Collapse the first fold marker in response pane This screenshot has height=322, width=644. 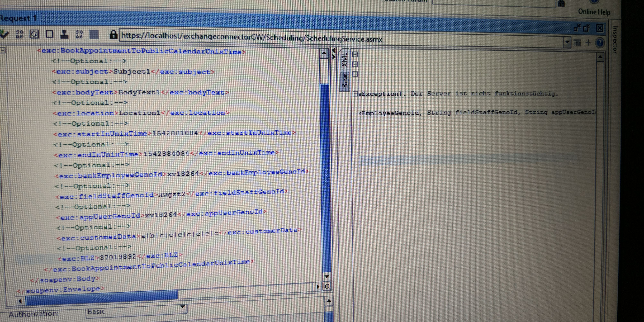click(355, 54)
